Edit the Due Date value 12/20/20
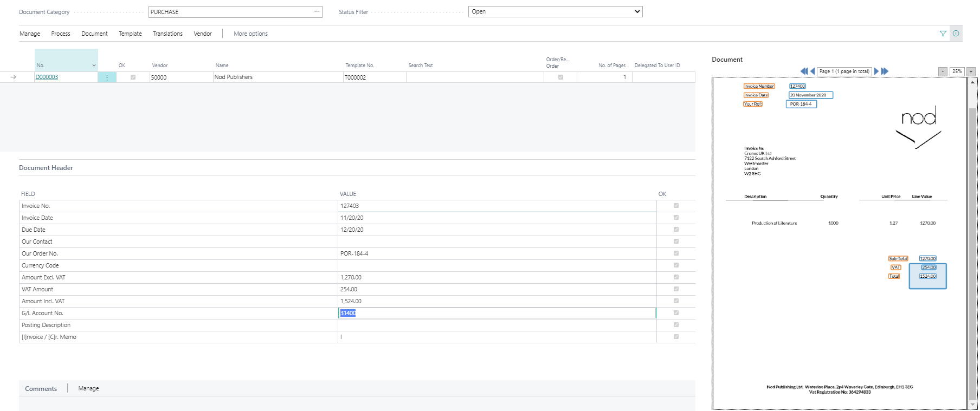Viewport: 980px width, 411px height. pyautogui.click(x=497, y=230)
